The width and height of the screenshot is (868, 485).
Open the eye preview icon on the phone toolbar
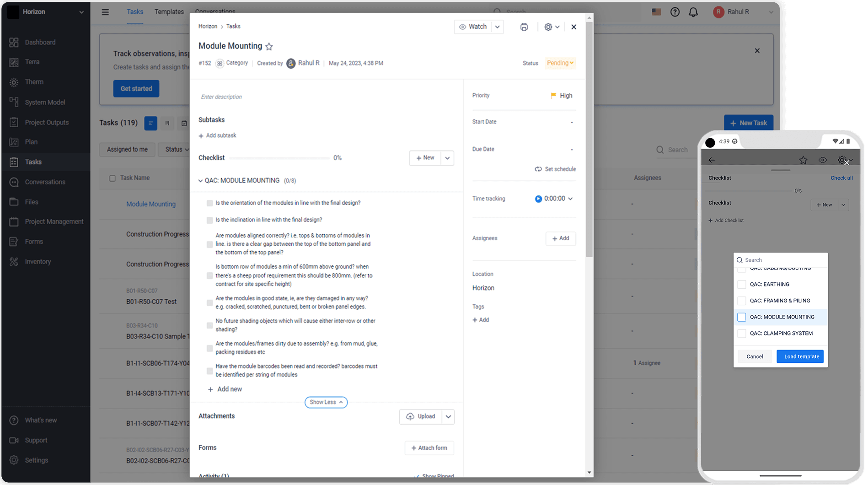tap(822, 160)
